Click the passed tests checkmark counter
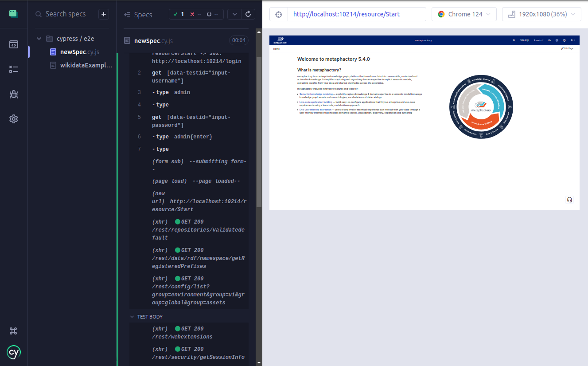 (x=179, y=14)
